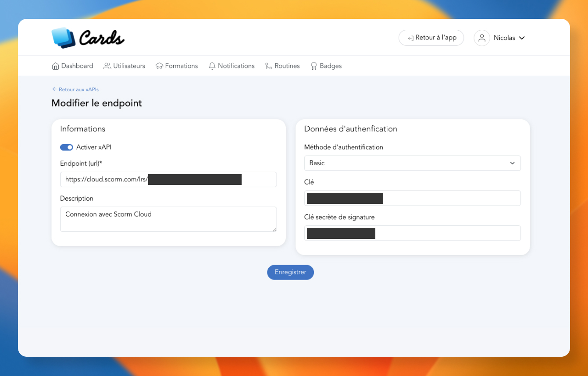Go to the Notifications menu item
Screen dimensions: 588x376
(236, 66)
